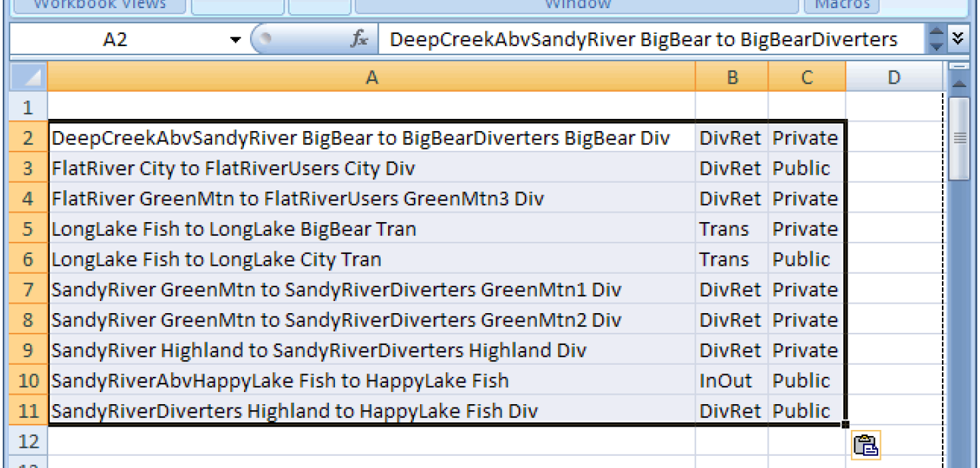Select column B header
This screenshot has width=980, height=468.
pyautogui.click(x=731, y=77)
